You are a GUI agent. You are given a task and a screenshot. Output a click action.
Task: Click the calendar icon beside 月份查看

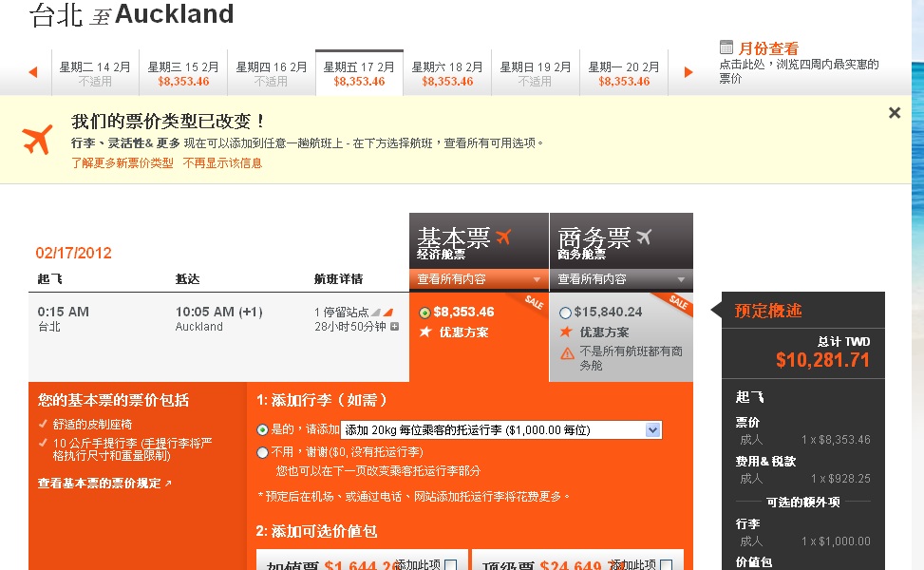point(726,47)
